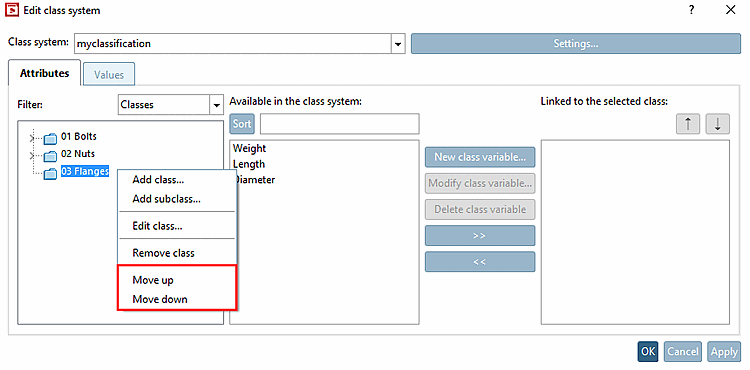Move linked variable up with arrow button
This screenshot has height=370, width=750.
coord(688,124)
